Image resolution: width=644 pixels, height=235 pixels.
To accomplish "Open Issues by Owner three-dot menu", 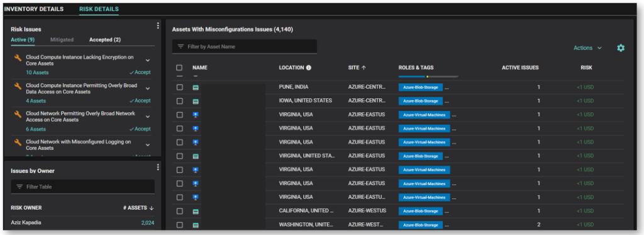I will [x=158, y=167].
